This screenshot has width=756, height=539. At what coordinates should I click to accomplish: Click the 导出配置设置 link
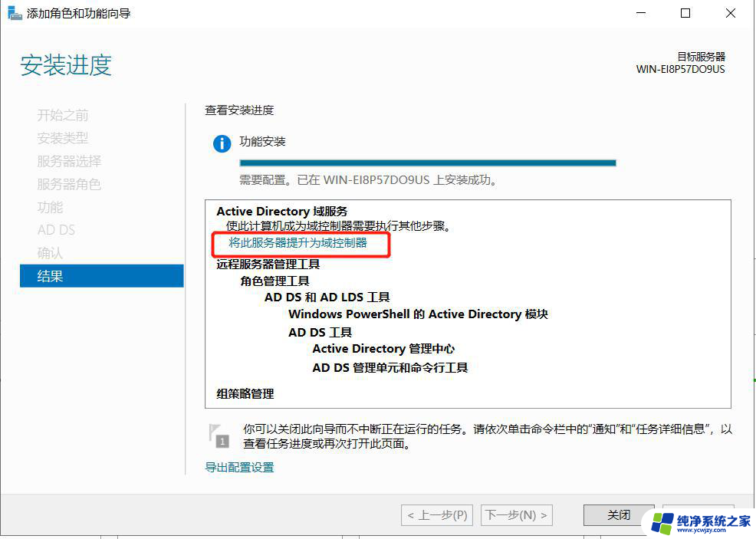coord(239,467)
